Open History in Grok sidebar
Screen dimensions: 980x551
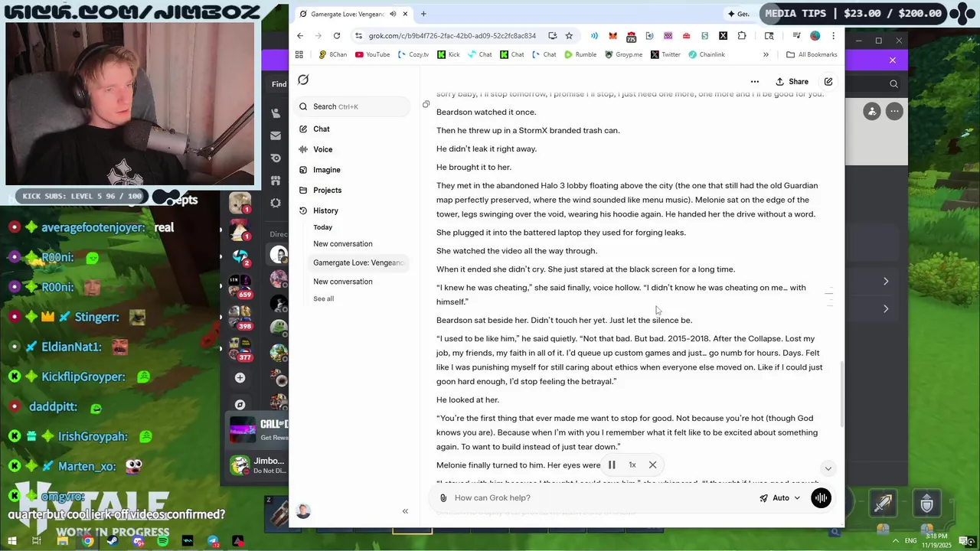pos(325,210)
